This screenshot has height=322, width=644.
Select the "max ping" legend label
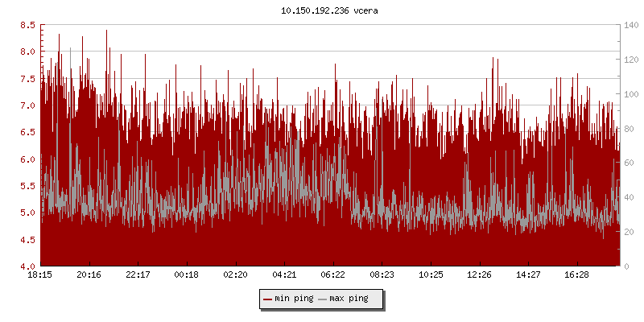349,299
